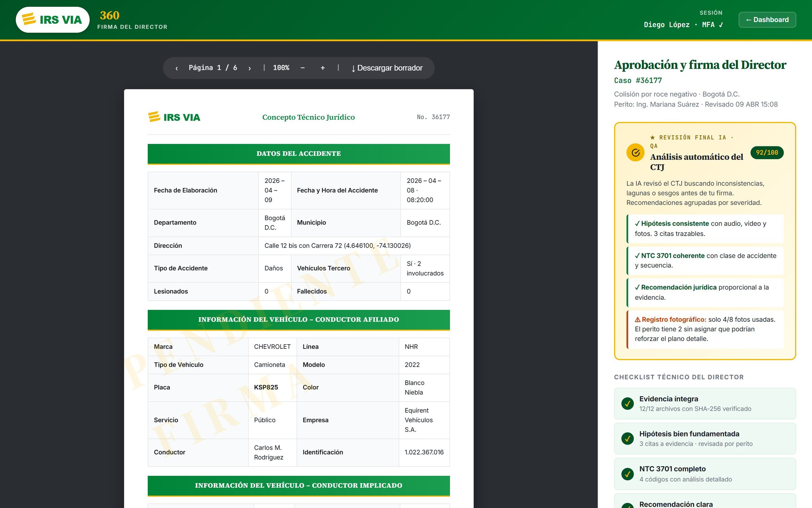812x508 pixels.
Task: Click identification 1.022.367.016
Action: [424, 452]
